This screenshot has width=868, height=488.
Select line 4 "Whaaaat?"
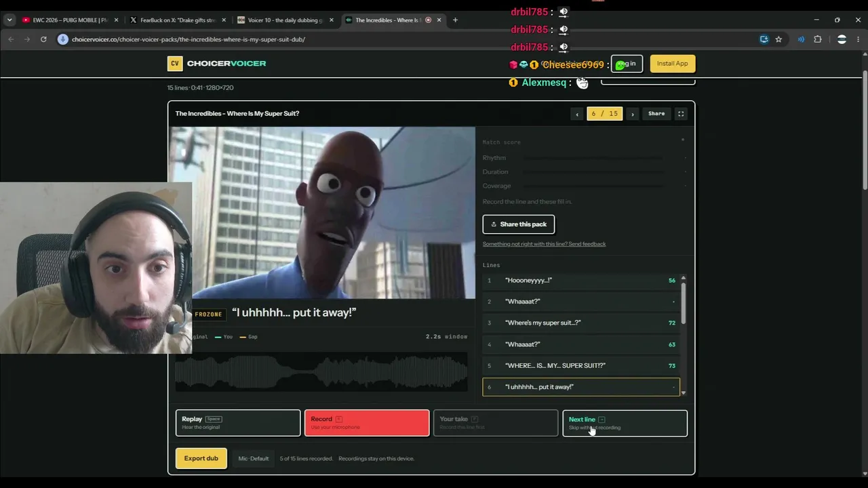pos(580,344)
